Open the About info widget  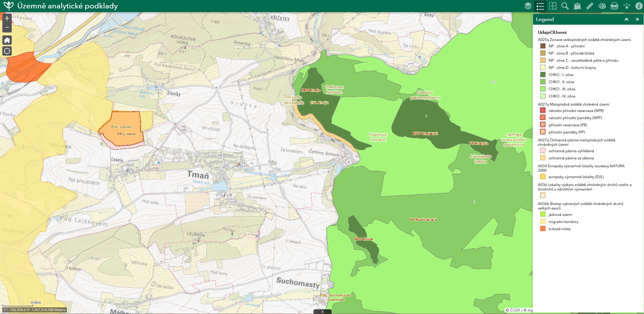(x=639, y=6)
